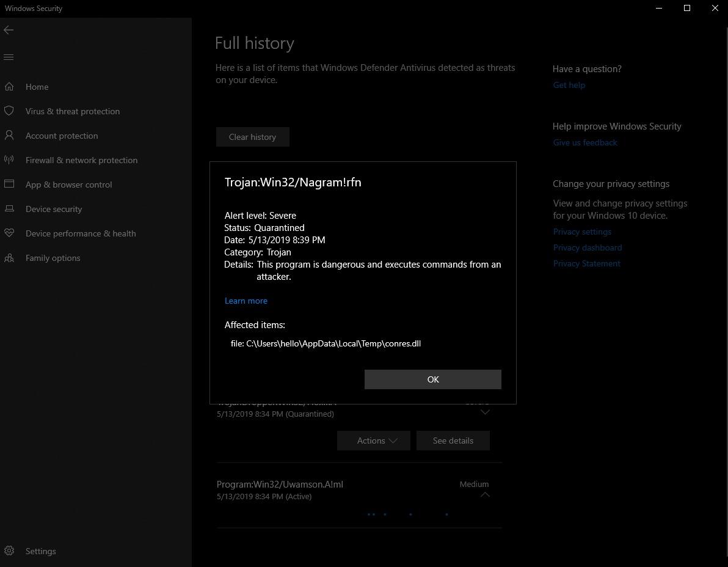Click the See details button
The width and height of the screenshot is (728, 567).
point(453,441)
